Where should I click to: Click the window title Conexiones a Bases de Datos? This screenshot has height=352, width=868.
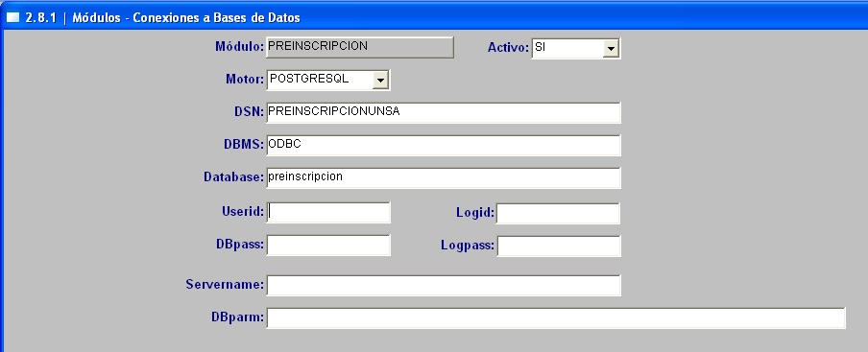[x=216, y=17]
